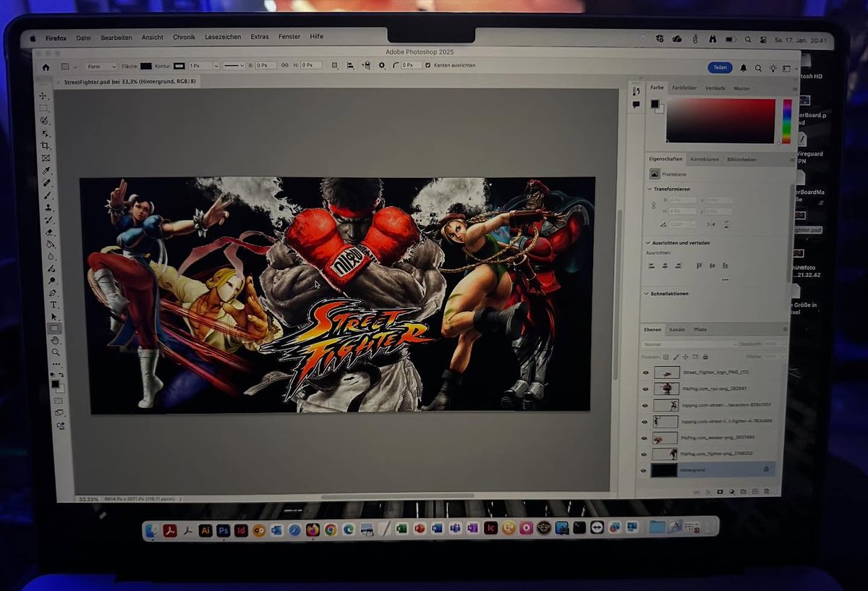Switch to the Farbfelder tab

(x=684, y=88)
